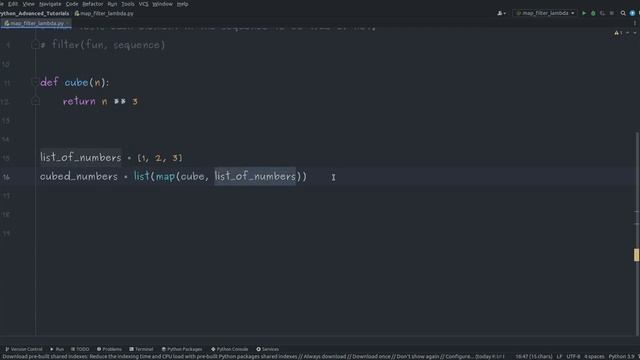Open the Navigate menu
640x360 pixels.
50,4
